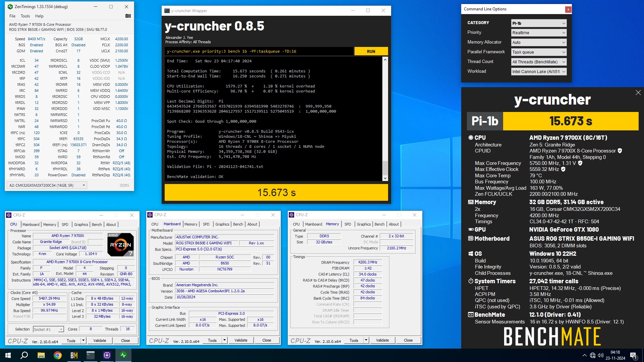This screenshot has height=362, width=644.
Task: Click the Motherboard section icon
Action: pos(471,239)
